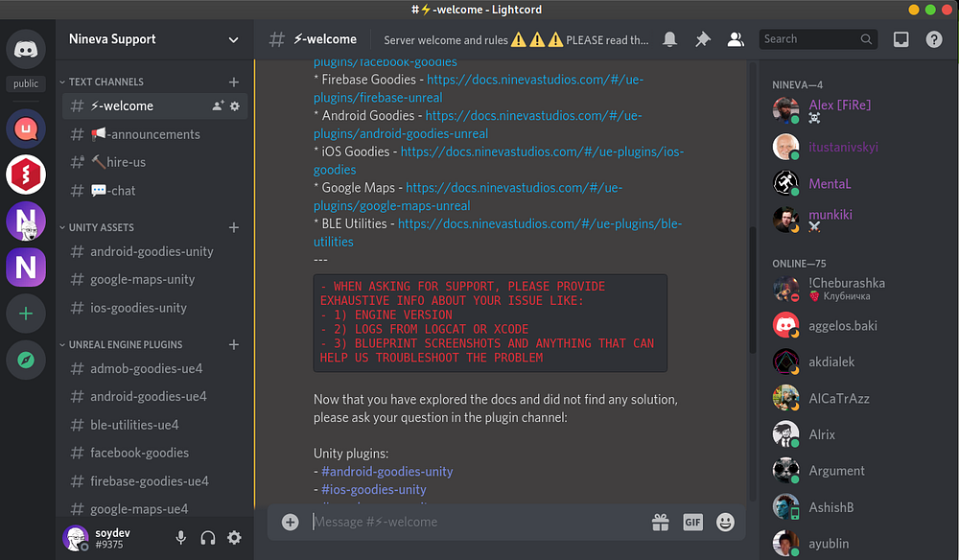Follow #ios-goodies-unity channel mention
This screenshot has width=959, height=560.
coord(374,490)
